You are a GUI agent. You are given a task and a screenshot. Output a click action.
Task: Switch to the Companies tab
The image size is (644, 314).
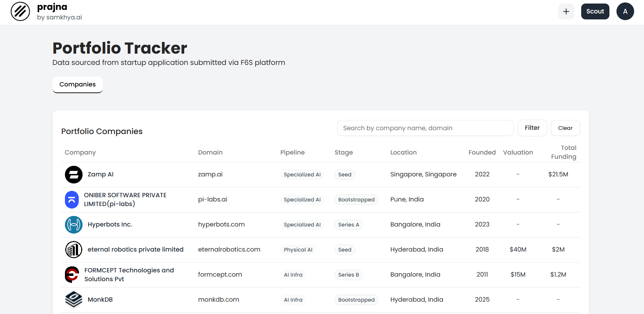click(77, 85)
